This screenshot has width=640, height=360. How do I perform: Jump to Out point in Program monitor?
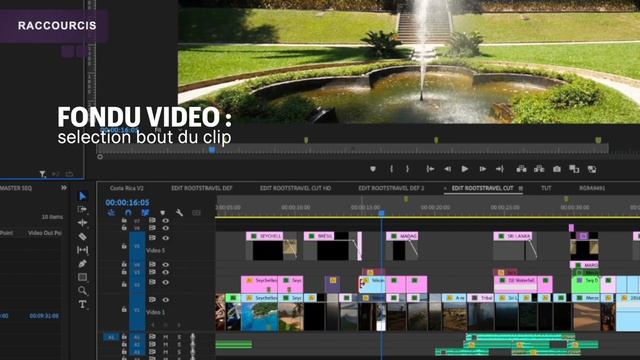[500, 169]
